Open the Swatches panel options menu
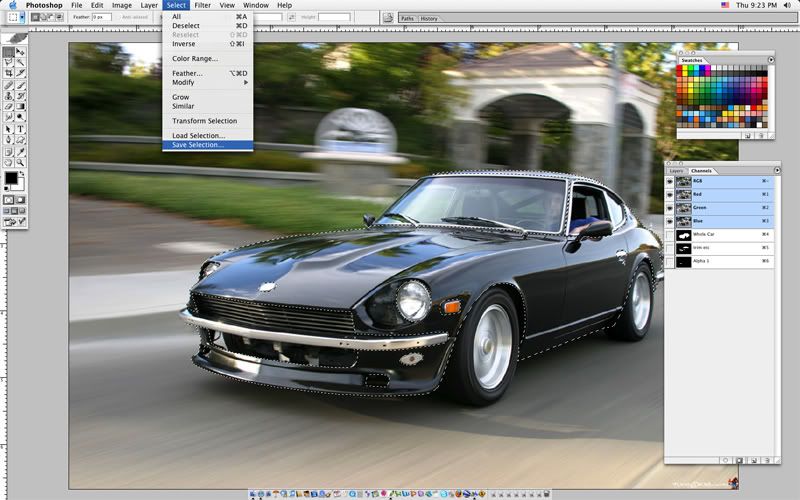The height and width of the screenshot is (500, 800). pos(771,60)
